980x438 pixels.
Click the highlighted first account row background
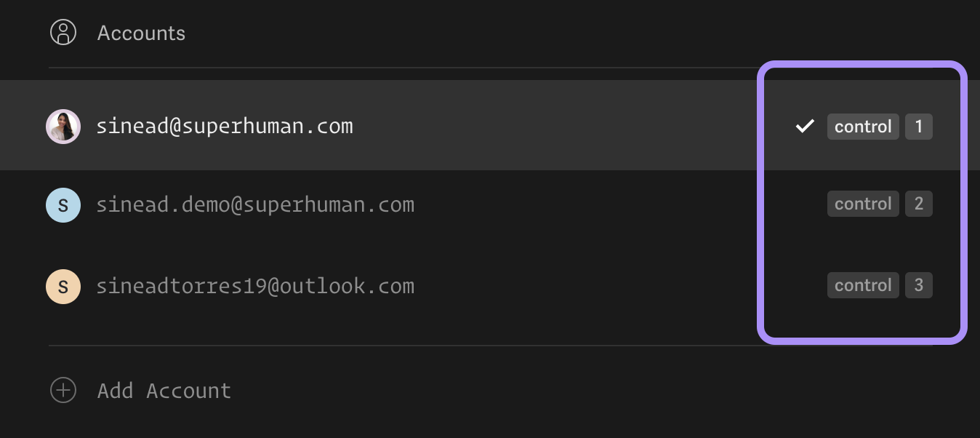pyautogui.click(x=490, y=125)
